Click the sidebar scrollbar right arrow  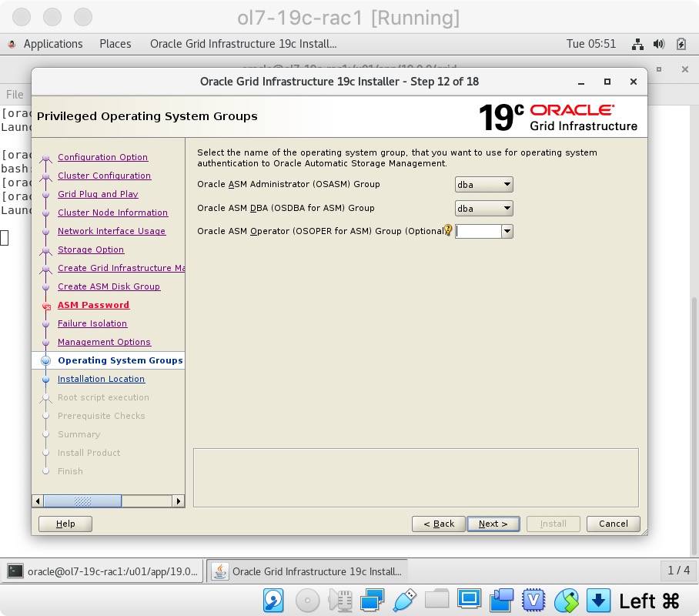tap(179, 501)
